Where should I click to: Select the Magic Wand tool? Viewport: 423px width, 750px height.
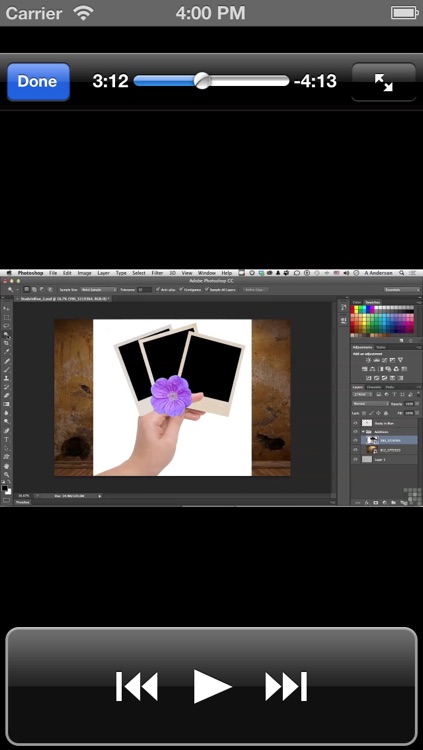(6, 334)
